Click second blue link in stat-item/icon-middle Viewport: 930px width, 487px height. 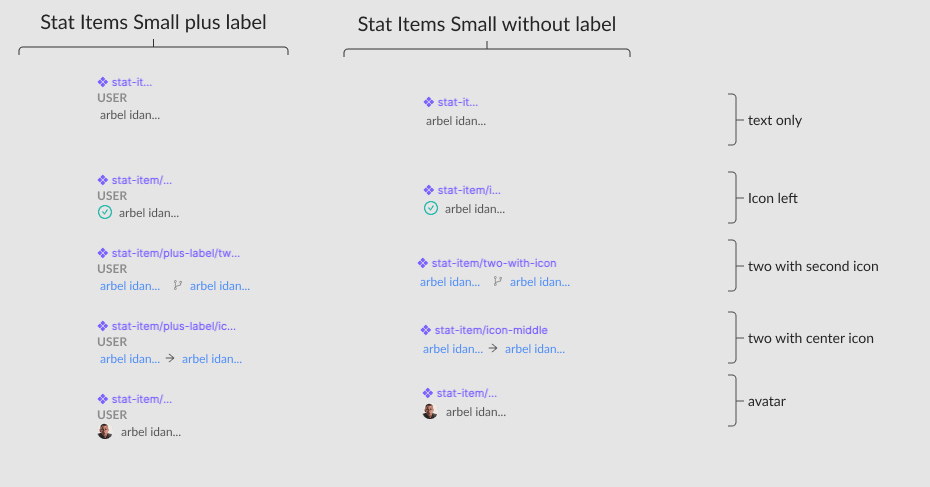tap(535, 349)
